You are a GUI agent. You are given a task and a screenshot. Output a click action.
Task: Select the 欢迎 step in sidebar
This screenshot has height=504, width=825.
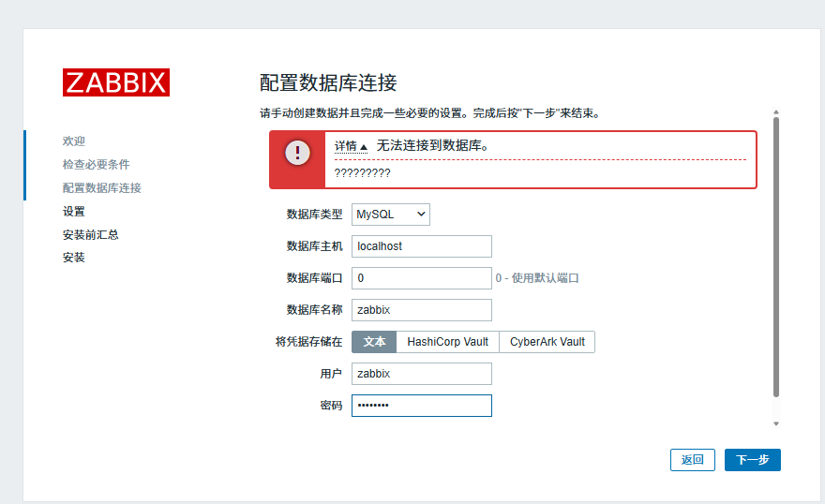pos(74,141)
